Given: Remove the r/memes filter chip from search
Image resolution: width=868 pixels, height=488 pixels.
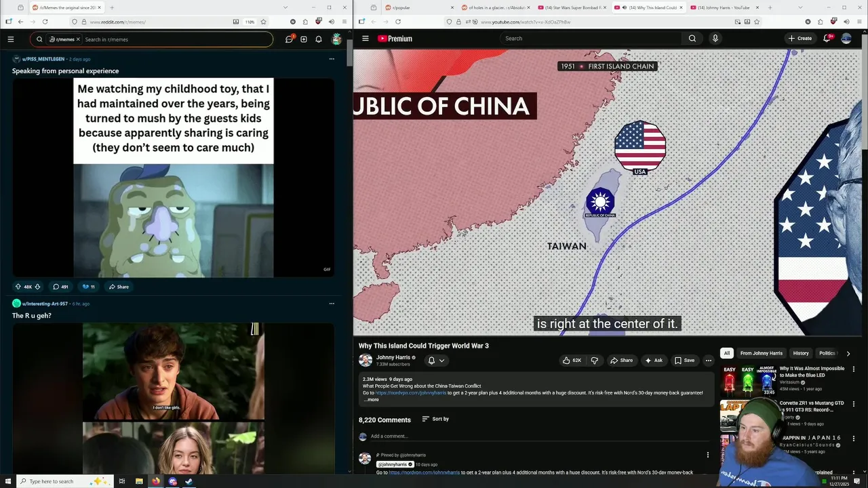Looking at the screenshot, I should coord(78,39).
